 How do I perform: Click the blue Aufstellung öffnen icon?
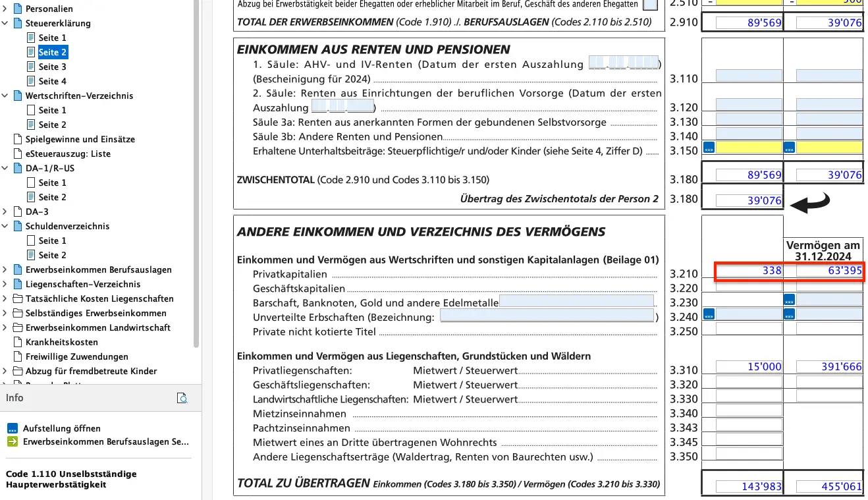click(x=13, y=428)
